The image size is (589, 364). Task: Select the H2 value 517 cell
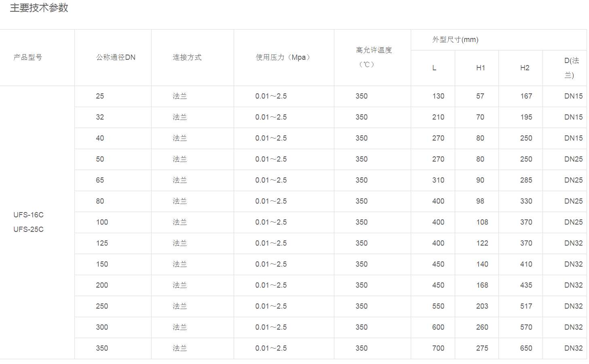(526, 306)
